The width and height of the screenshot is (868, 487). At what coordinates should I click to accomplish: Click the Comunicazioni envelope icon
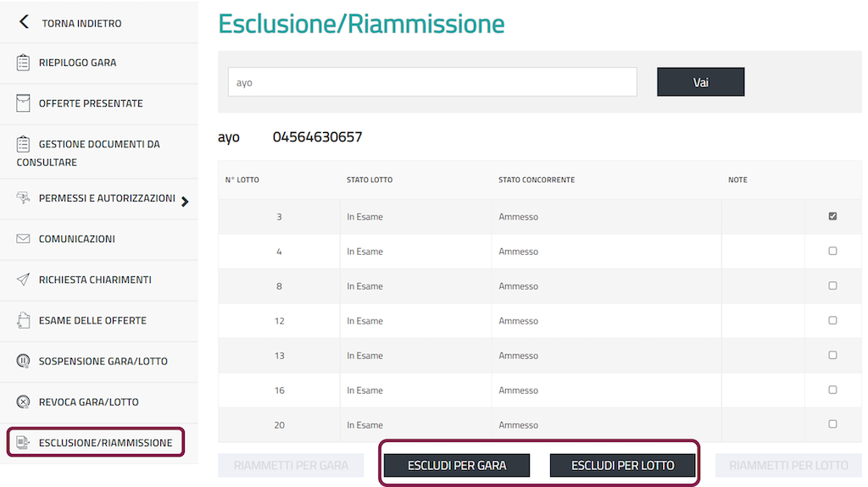pos(24,239)
